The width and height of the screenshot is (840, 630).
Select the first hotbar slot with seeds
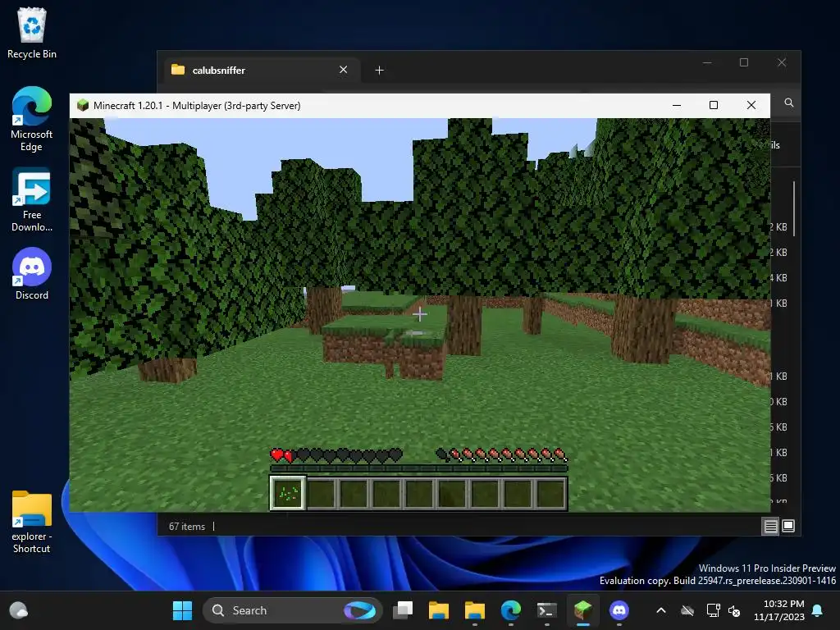pyautogui.click(x=288, y=493)
